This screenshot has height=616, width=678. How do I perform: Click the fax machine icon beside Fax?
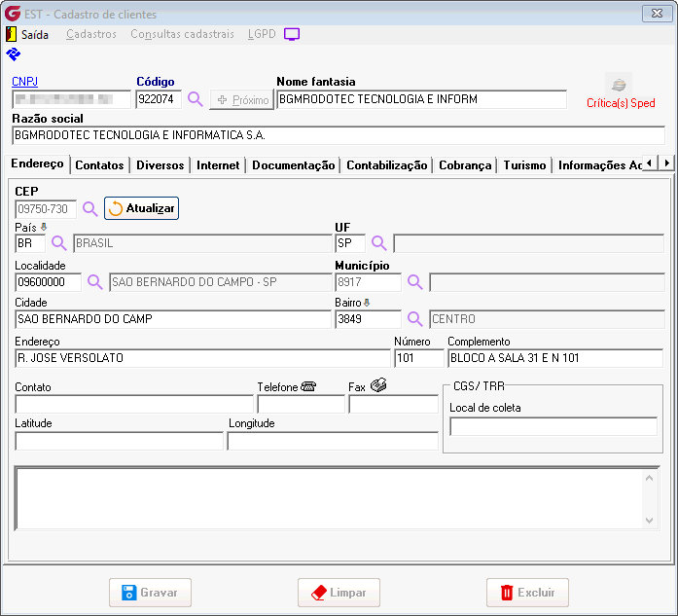[378, 385]
